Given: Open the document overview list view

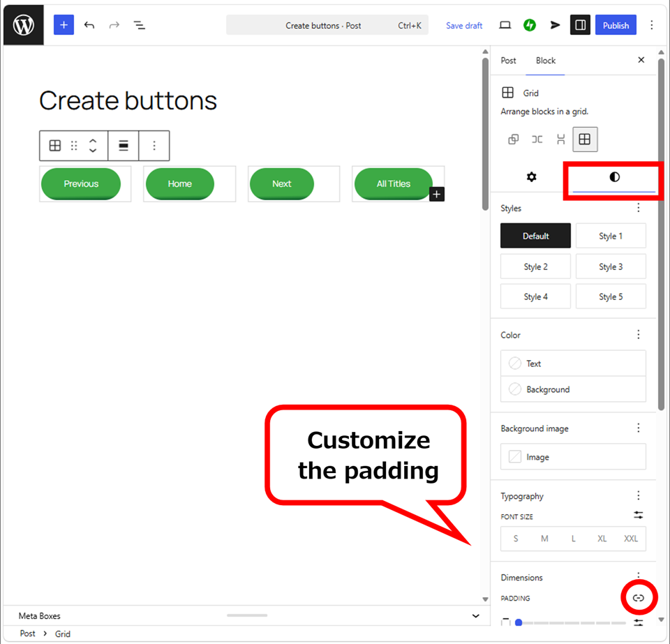Looking at the screenshot, I should tap(140, 25).
